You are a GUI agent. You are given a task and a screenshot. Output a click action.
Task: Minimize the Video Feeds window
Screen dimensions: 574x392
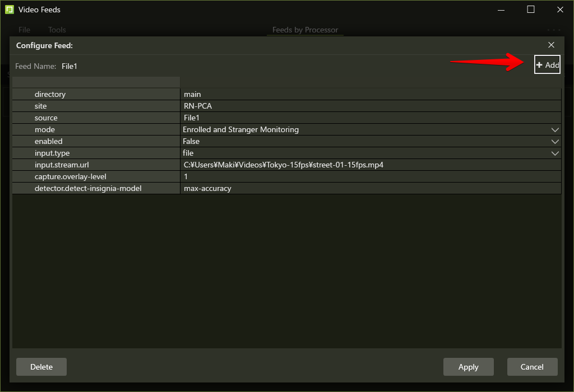502,10
